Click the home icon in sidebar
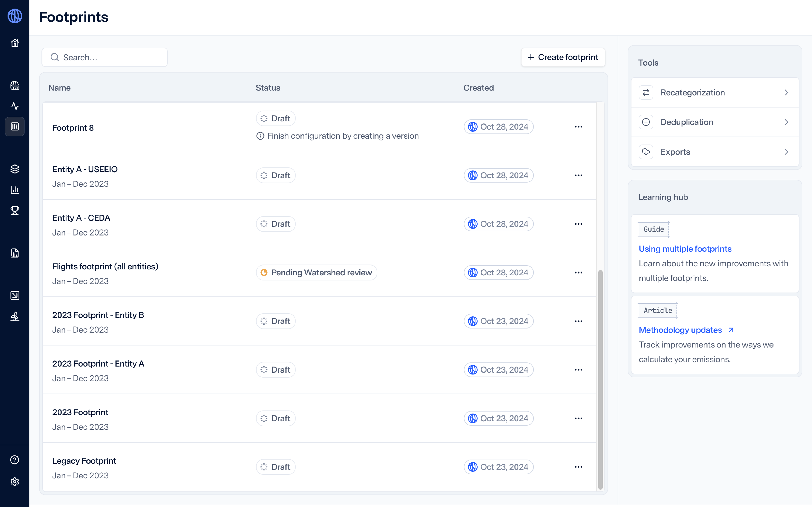812x507 pixels. coord(15,43)
